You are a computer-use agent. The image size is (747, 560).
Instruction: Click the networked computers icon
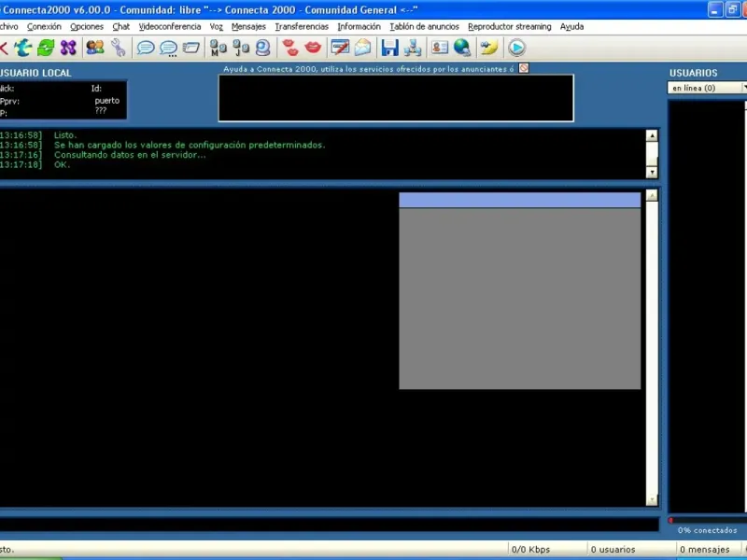[x=413, y=48]
